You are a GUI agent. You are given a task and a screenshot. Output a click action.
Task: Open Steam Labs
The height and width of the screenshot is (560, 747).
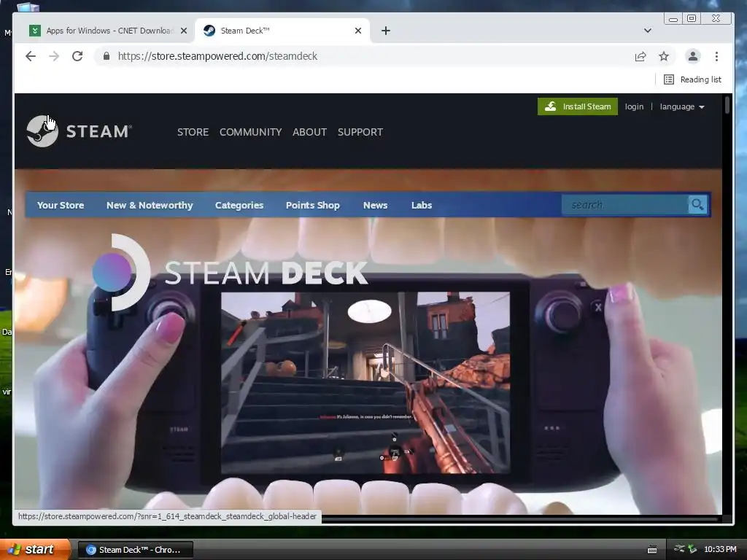422,205
